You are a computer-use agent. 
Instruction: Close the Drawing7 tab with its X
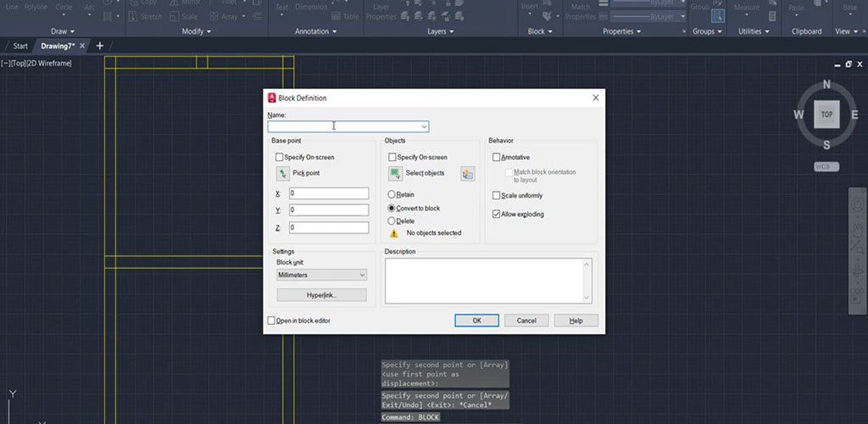coord(82,46)
